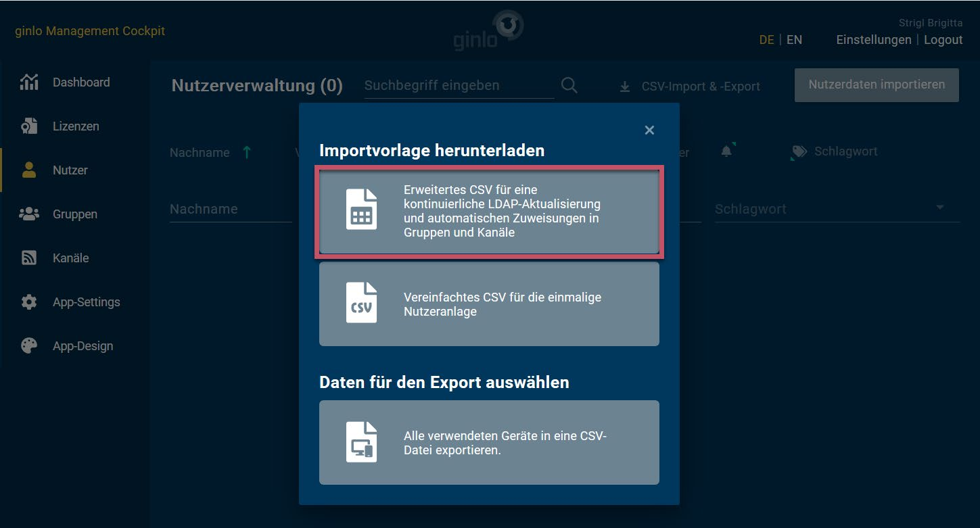The height and width of the screenshot is (528, 980).
Task: Select the Nutzer person icon
Action: pyautogui.click(x=29, y=170)
